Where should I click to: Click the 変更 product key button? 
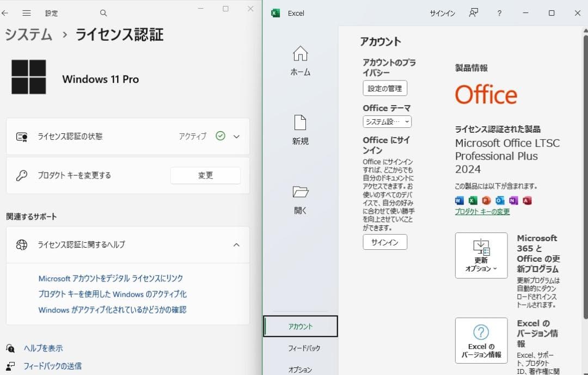(205, 175)
